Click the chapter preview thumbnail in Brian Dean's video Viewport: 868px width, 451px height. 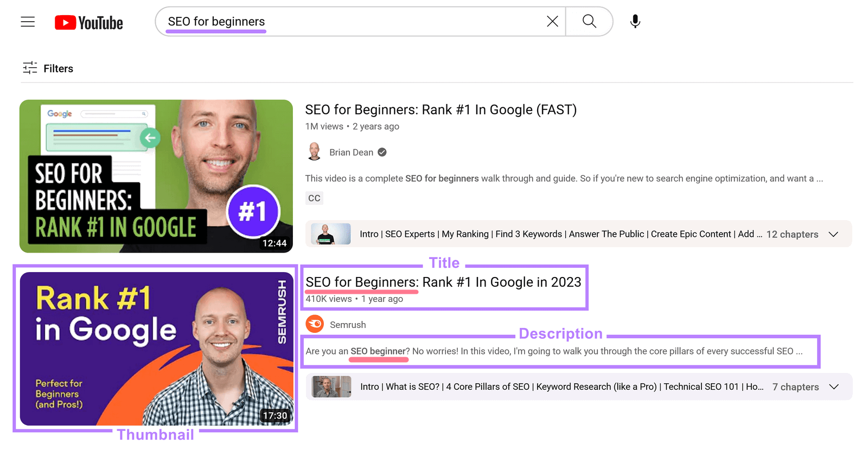(x=331, y=234)
